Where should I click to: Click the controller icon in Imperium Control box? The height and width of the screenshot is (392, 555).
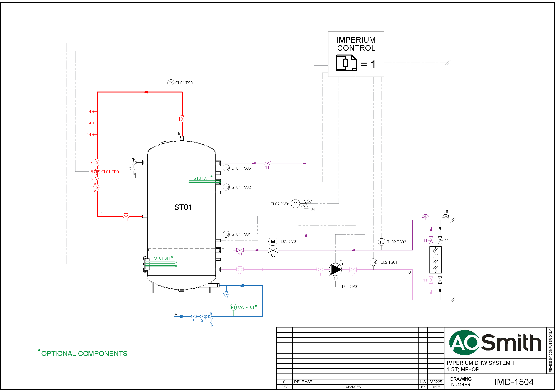tap(346, 63)
